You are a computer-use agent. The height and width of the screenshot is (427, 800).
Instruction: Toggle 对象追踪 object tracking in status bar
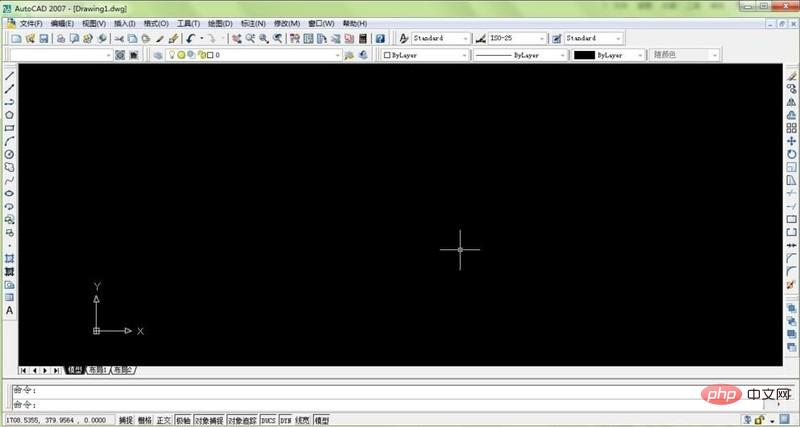242,420
